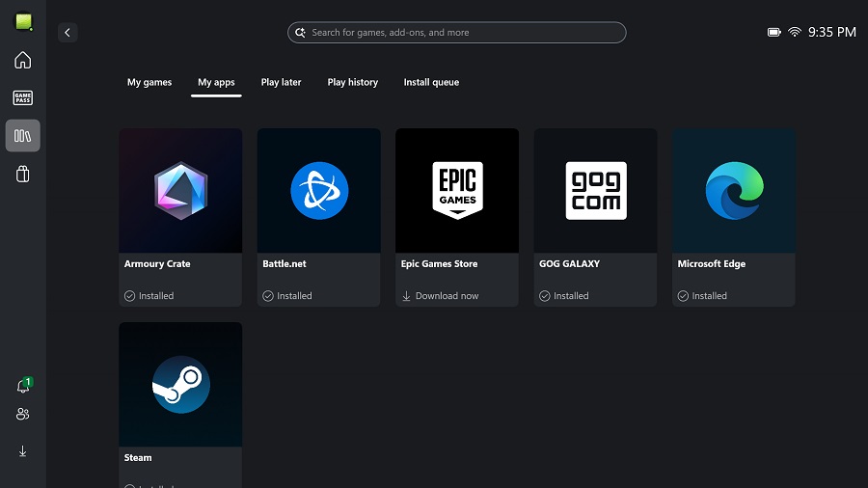Open the Home icon in sidebar
Viewport: 868px width, 488px height.
pos(22,60)
